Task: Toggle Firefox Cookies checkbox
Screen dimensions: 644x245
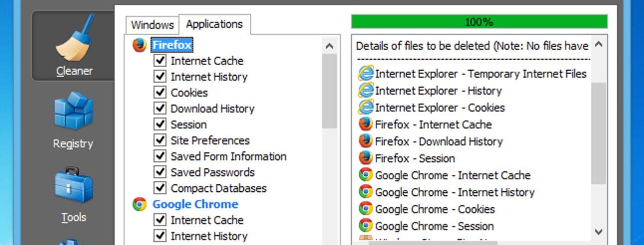Action: 160,93
